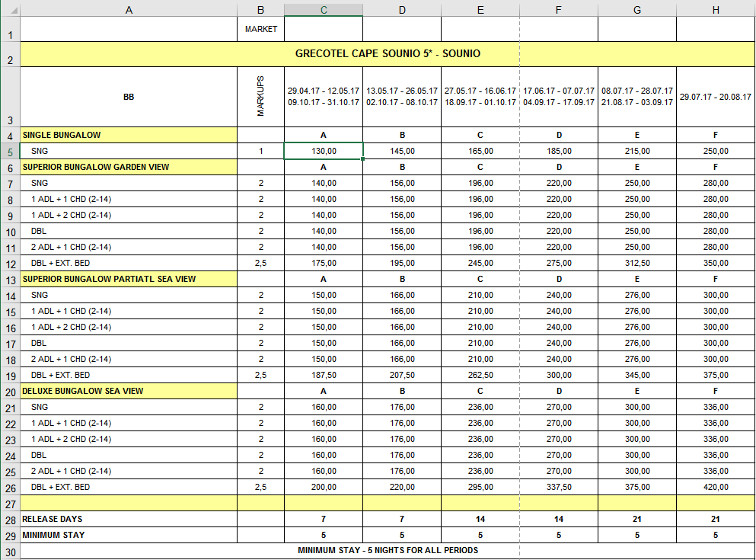The image size is (756, 560).
Task: Select column G header
Action: (x=637, y=10)
